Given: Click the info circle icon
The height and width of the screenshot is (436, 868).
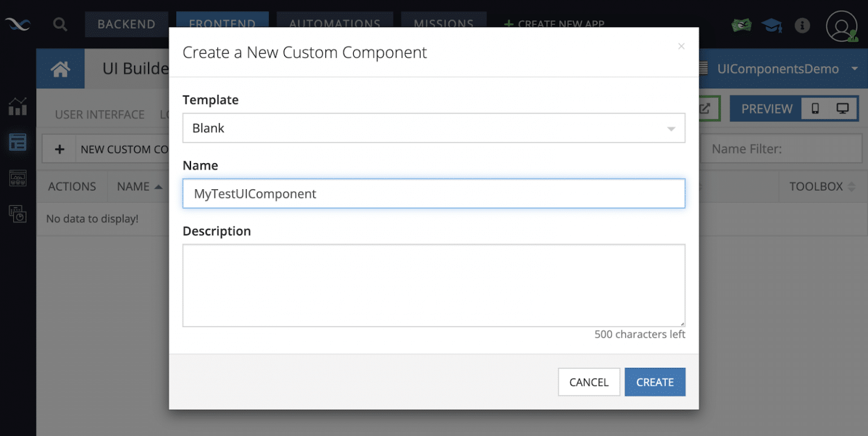Looking at the screenshot, I should (x=802, y=25).
